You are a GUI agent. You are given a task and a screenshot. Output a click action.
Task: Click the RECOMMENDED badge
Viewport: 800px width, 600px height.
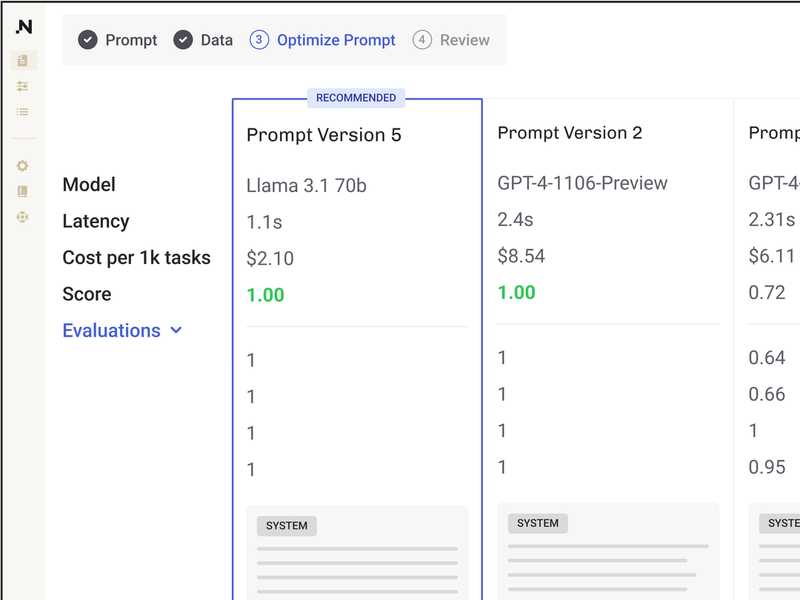coord(356,98)
